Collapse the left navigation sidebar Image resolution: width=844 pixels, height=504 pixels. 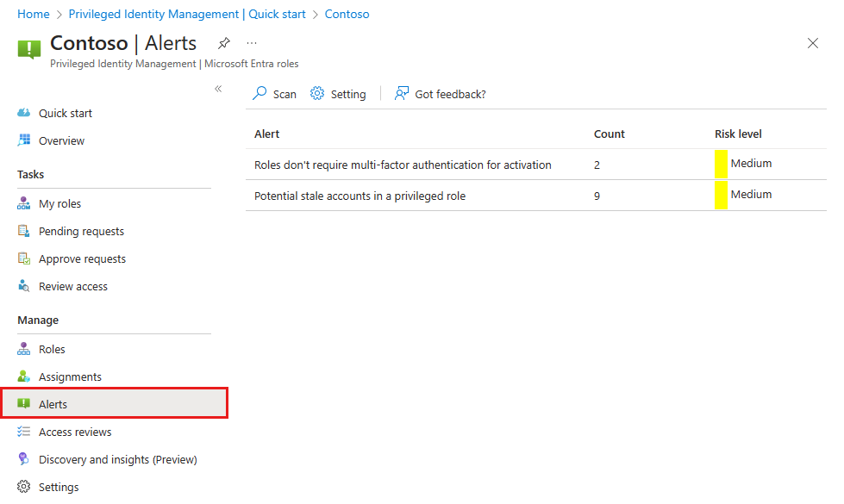(218, 89)
